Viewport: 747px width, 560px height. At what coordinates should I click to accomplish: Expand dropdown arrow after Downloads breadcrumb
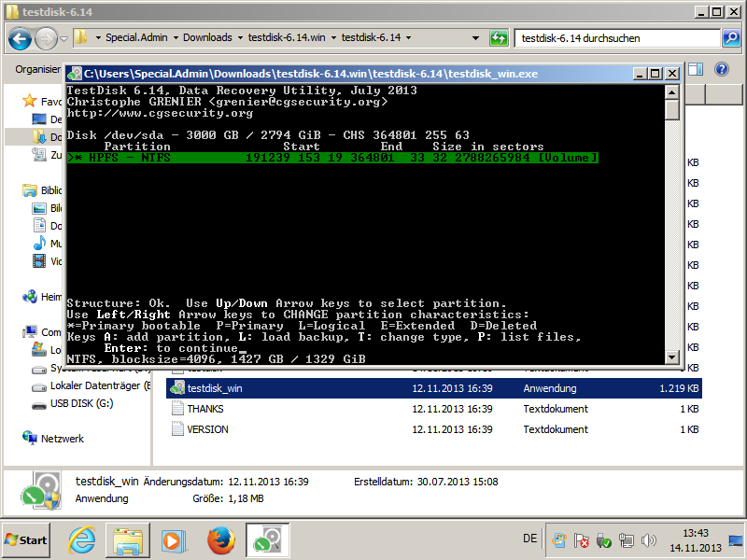(240, 37)
